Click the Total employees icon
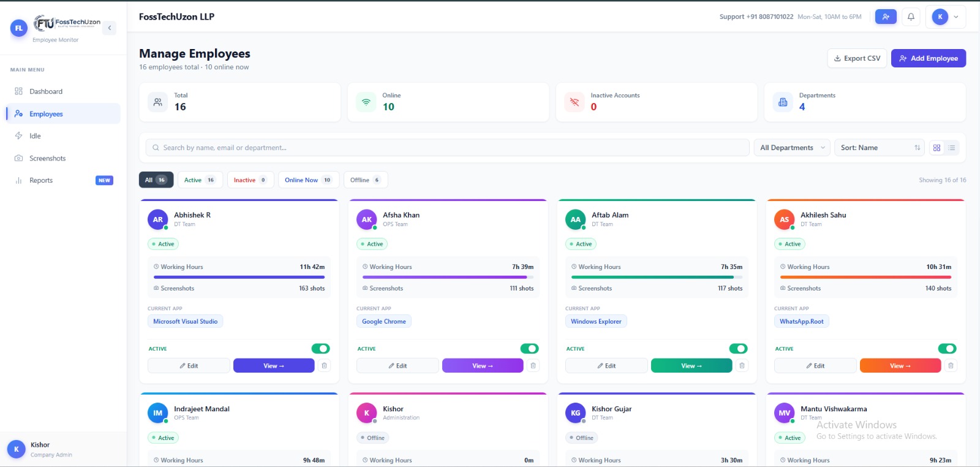 pyautogui.click(x=158, y=102)
